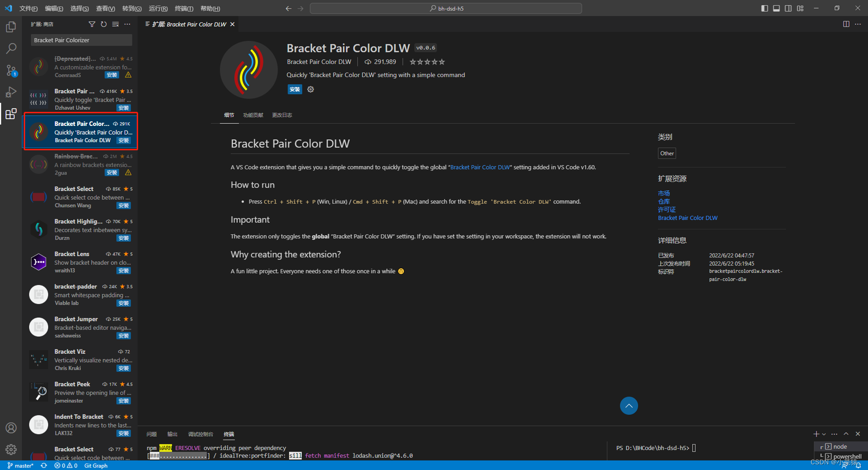Screen dimensions: 868x470
Task: Open new terminal launch profile dropdown
Action: pos(824,434)
